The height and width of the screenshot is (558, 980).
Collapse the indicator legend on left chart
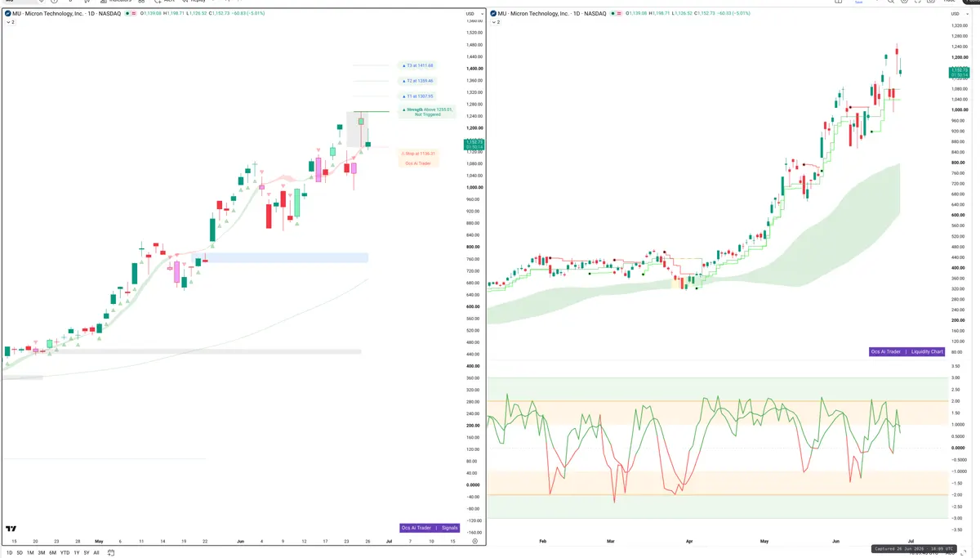[x=11, y=22]
